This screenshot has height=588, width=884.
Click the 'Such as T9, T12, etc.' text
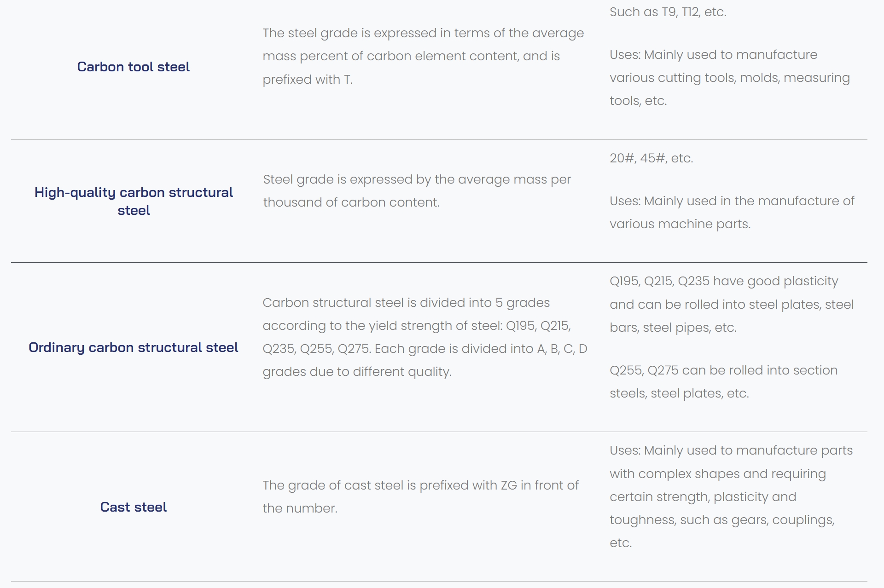(668, 12)
